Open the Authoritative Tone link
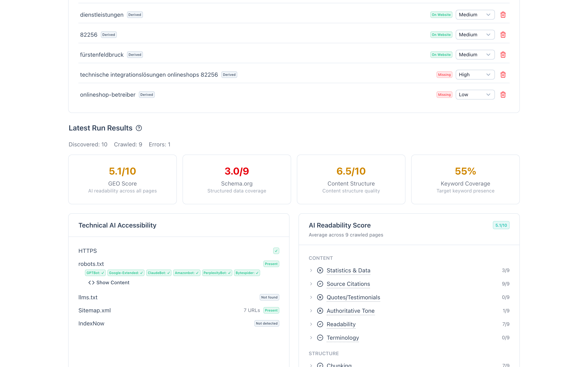The height and width of the screenshot is (367, 588). 350,311
